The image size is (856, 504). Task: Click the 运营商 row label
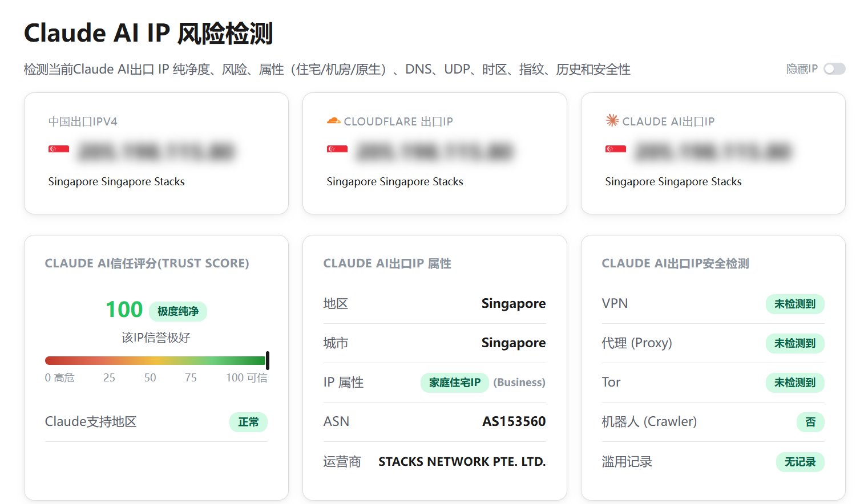point(342,462)
